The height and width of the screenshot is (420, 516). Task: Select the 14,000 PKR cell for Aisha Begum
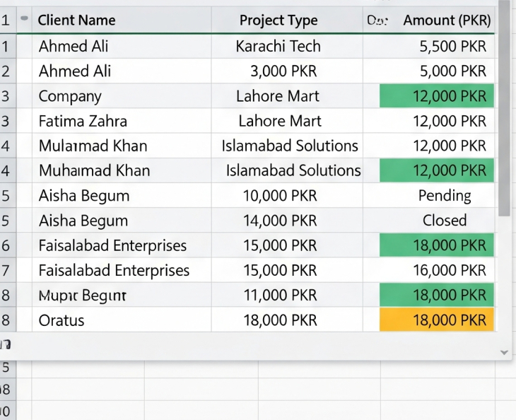tap(280, 220)
